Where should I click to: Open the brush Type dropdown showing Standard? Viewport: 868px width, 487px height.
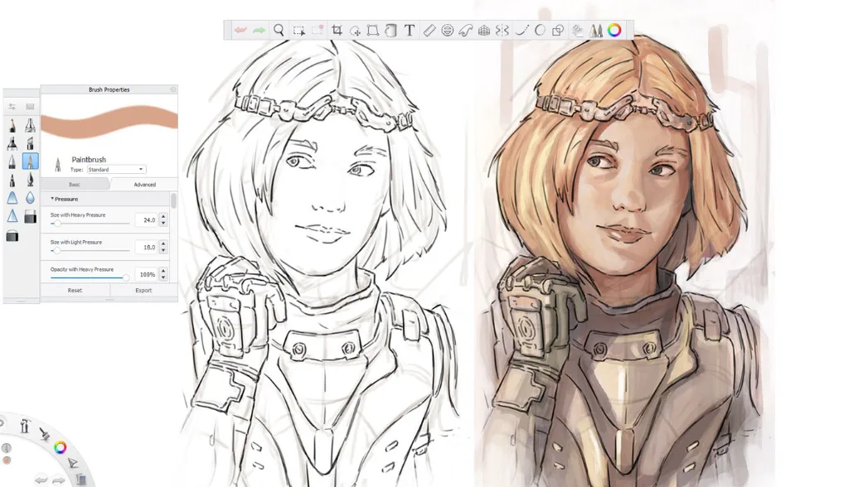(x=116, y=169)
